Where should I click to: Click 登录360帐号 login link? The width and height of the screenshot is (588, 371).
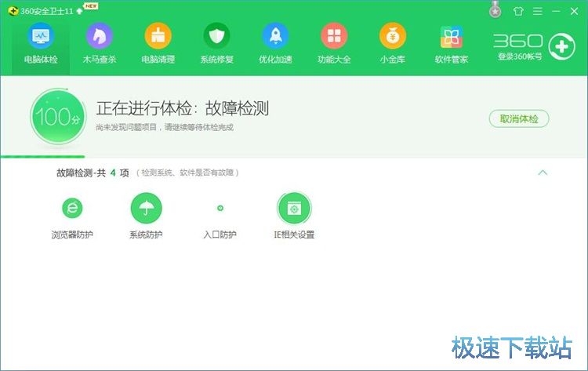[520, 56]
